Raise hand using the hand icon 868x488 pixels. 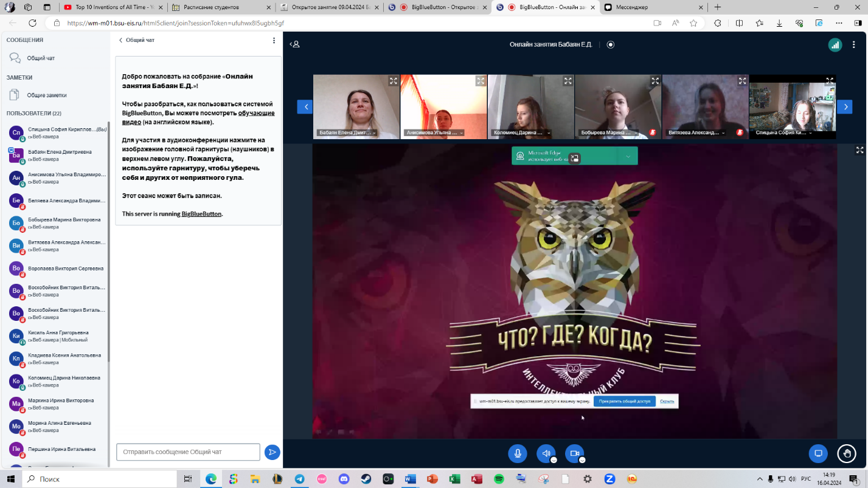(846, 453)
